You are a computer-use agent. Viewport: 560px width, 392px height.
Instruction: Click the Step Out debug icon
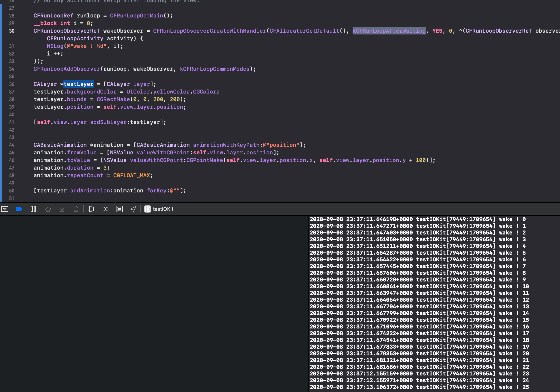click(x=76, y=209)
